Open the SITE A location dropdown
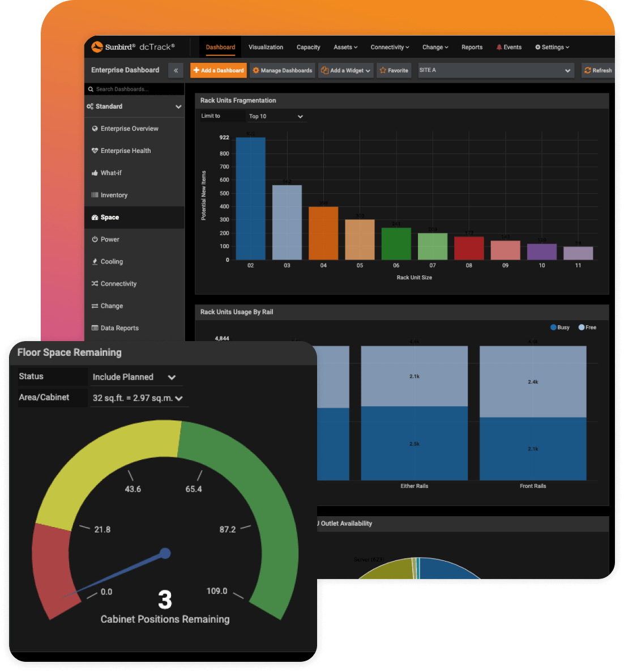Viewport: 624px width, 672px height. point(495,70)
